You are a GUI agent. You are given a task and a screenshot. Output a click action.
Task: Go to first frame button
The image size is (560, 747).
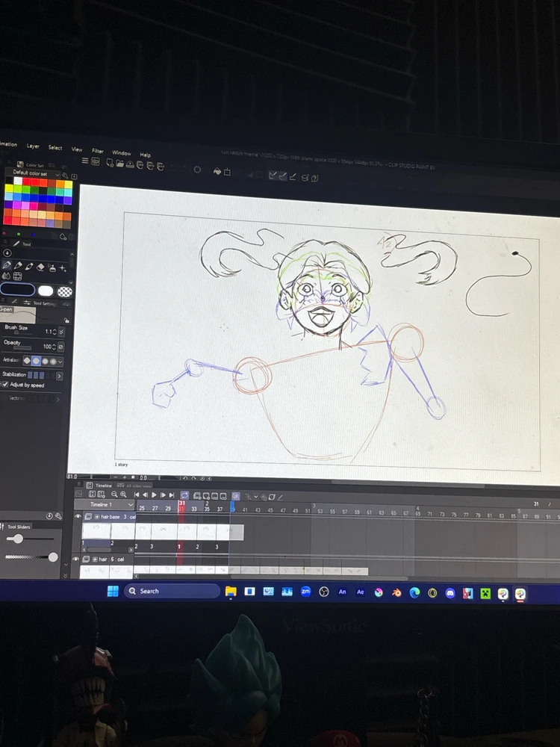click(137, 495)
